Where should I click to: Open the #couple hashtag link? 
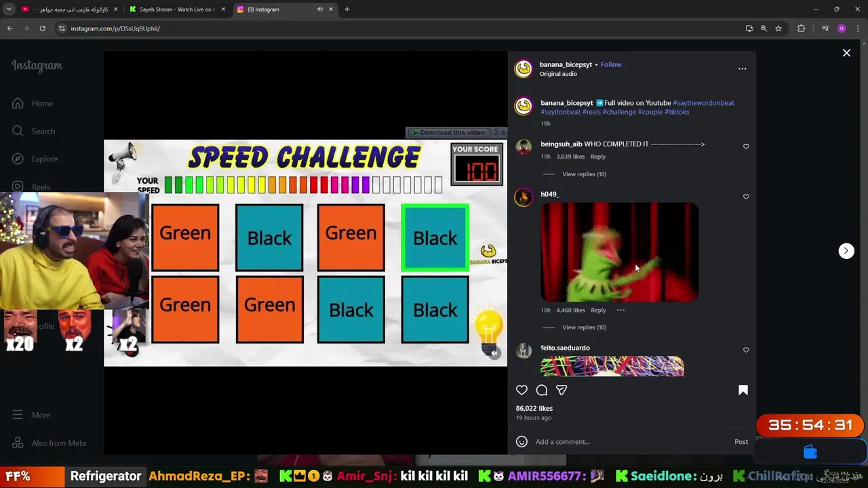coord(650,112)
